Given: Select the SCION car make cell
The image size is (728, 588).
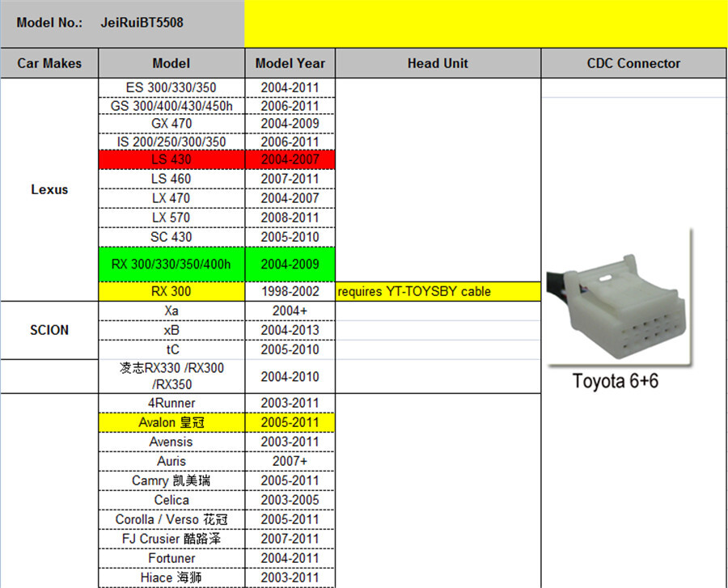Looking at the screenshot, I should coord(49,330).
